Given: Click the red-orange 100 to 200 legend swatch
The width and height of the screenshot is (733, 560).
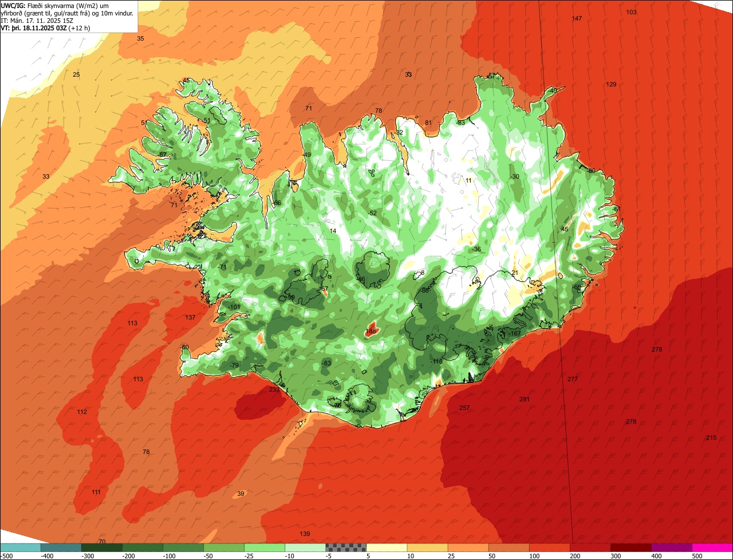Looking at the screenshot, I should point(550,547).
